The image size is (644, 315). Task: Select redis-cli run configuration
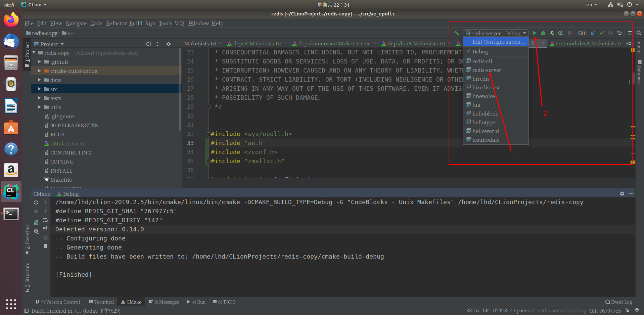[496, 61]
